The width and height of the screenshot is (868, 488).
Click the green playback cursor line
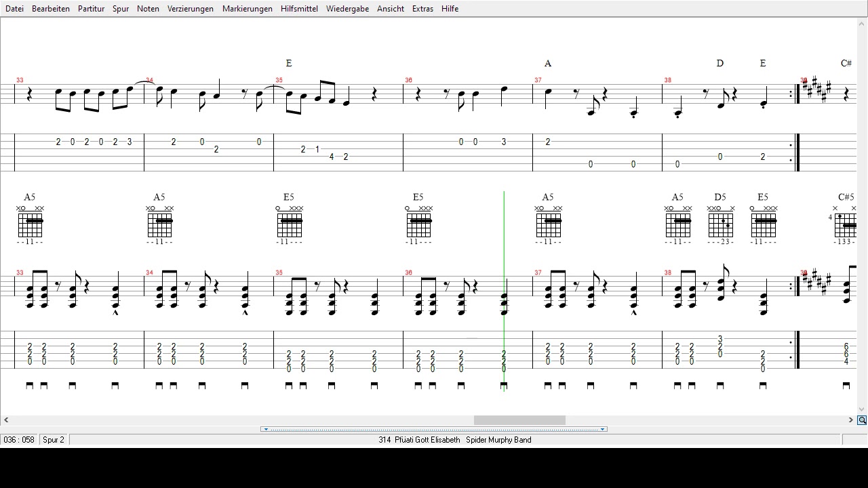click(504, 291)
